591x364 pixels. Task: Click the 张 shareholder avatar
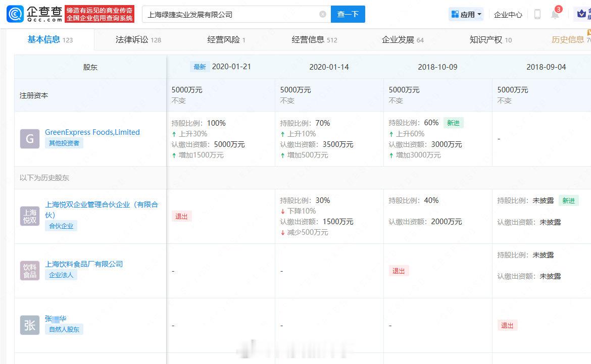[x=30, y=325]
